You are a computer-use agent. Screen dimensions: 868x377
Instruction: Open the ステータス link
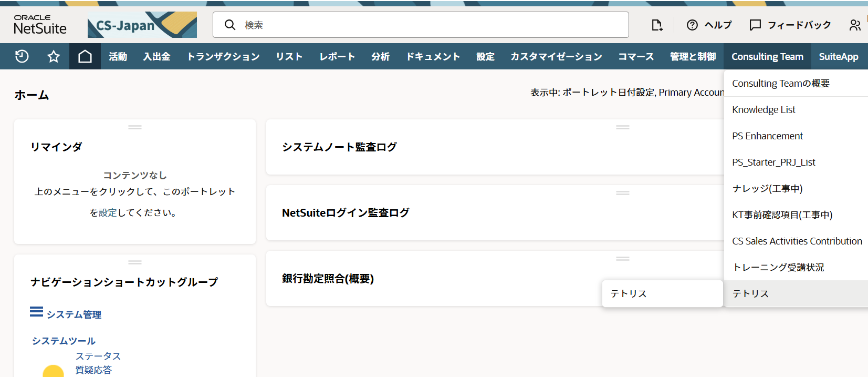click(98, 356)
